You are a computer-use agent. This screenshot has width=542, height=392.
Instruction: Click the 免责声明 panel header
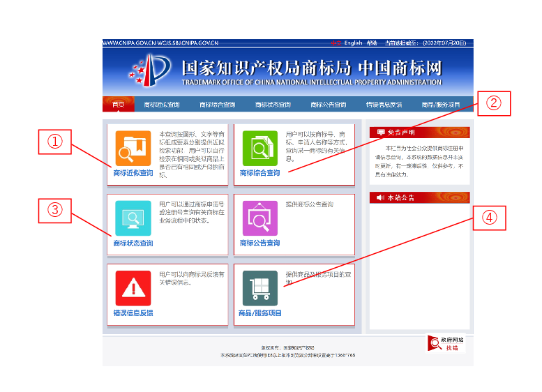tap(420, 132)
